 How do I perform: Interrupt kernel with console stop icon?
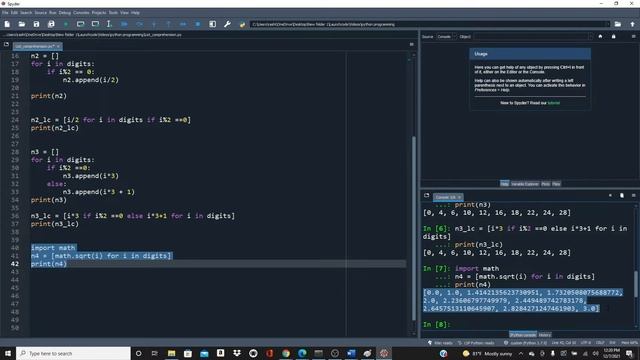click(x=610, y=196)
